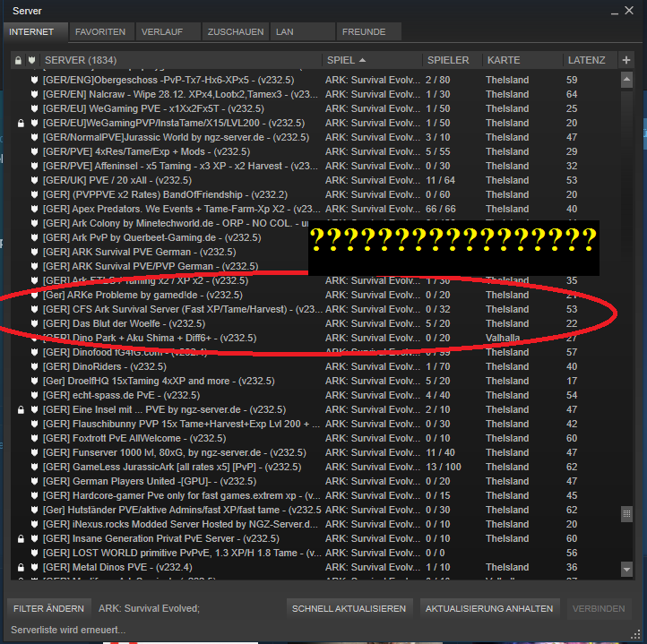The width and height of the screenshot is (647, 644).
Task: Sort servers by SERVER (1834) header
Action: [x=180, y=60]
